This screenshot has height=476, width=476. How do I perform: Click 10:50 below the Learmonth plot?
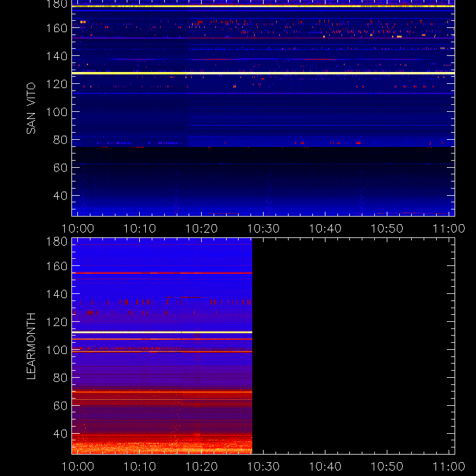(x=387, y=466)
